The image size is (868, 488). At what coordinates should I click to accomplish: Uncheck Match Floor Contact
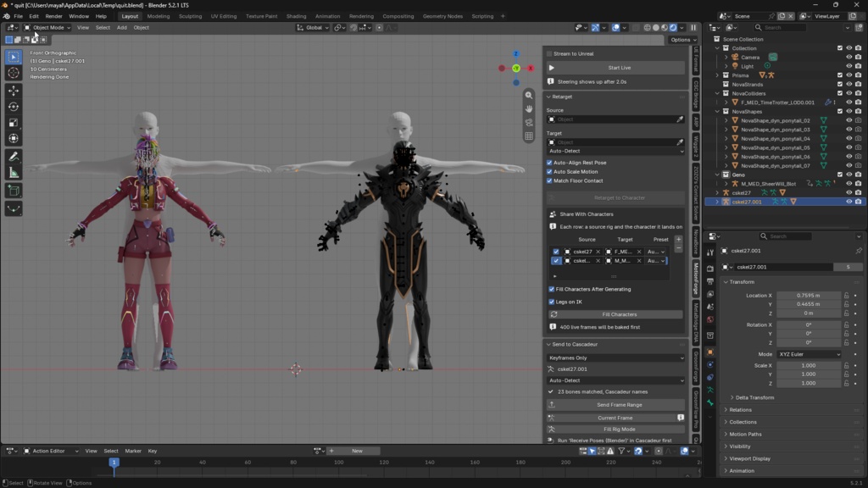pyautogui.click(x=549, y=180)
